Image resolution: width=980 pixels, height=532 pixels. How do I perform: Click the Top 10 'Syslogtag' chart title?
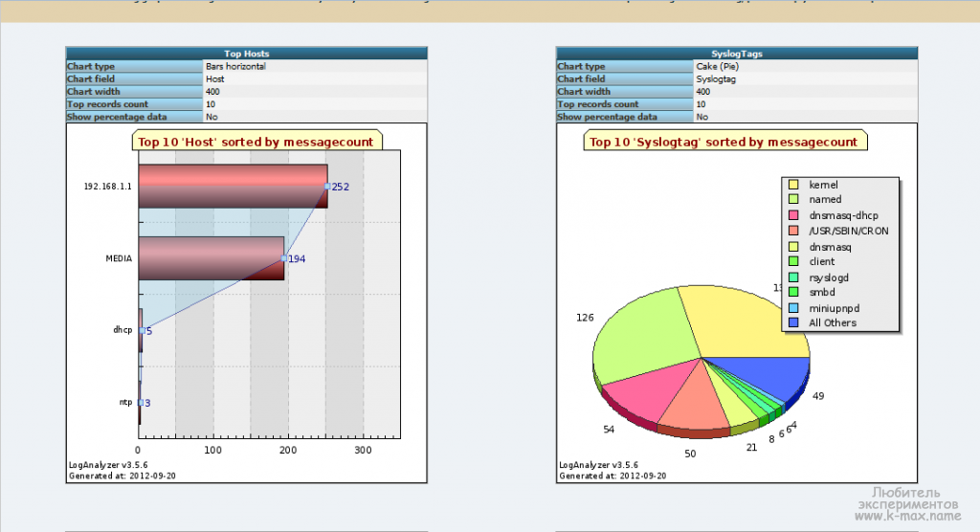[724, 142]
